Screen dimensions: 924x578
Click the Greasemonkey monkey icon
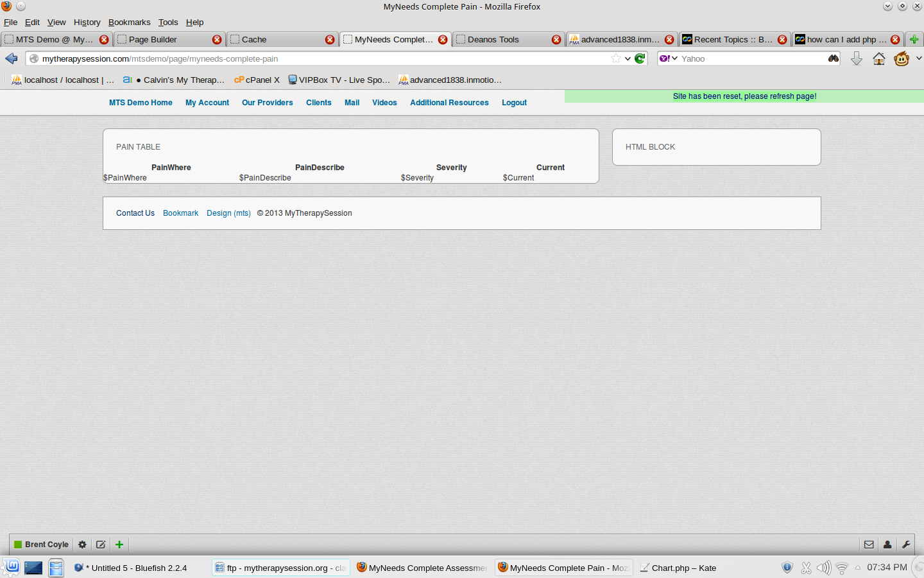coord(902,59)
